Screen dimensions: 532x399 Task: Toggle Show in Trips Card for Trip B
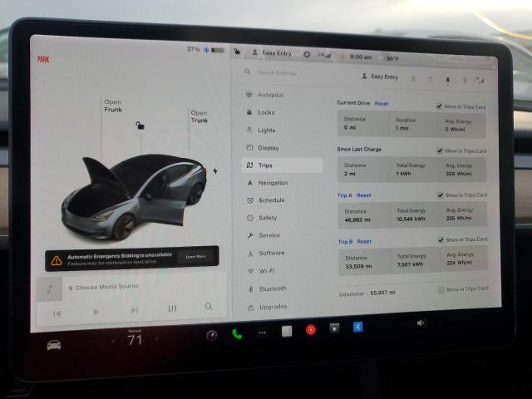(441, 239)
